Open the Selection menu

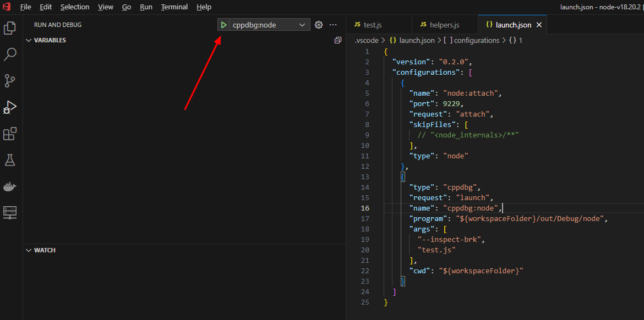pos(75,7)
